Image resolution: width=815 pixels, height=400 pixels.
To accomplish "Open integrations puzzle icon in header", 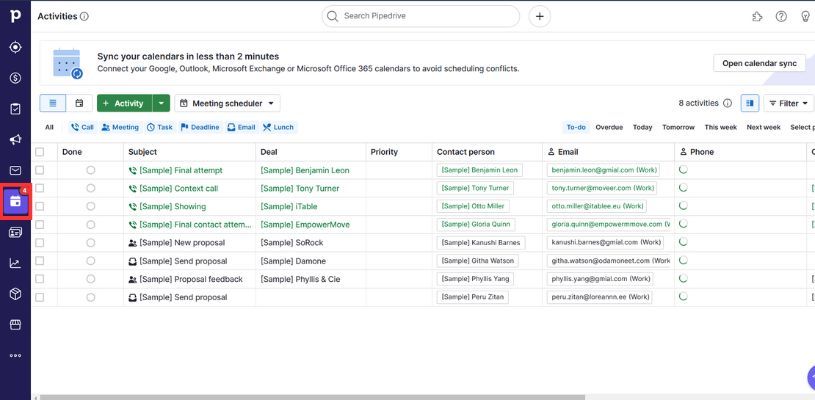I will coord(757,17).
